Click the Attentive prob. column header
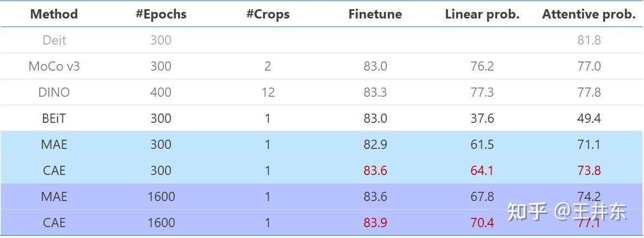This screenshot has height=238, width=644. [589, 14]
